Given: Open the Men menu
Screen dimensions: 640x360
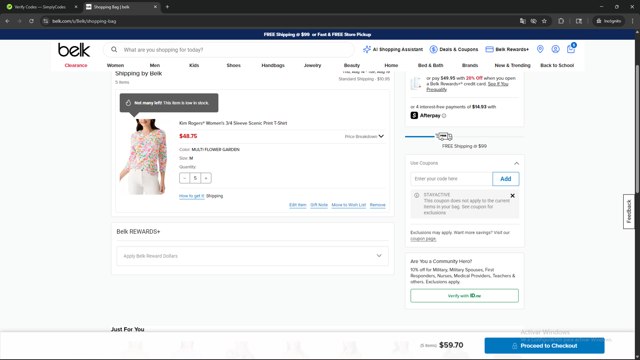Looking at the screenshot, I should tap(155, 65).
